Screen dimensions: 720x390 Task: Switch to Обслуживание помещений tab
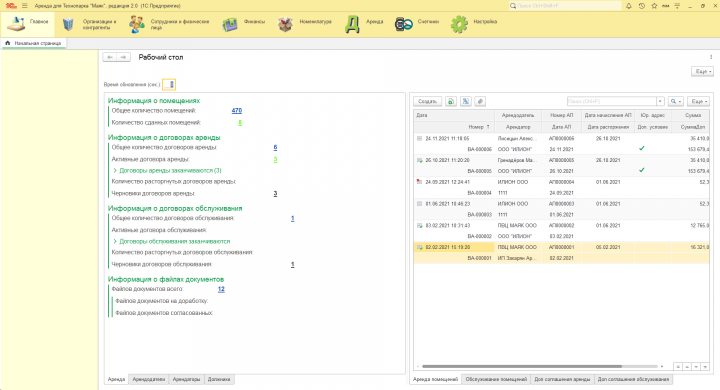click(496, 379)
